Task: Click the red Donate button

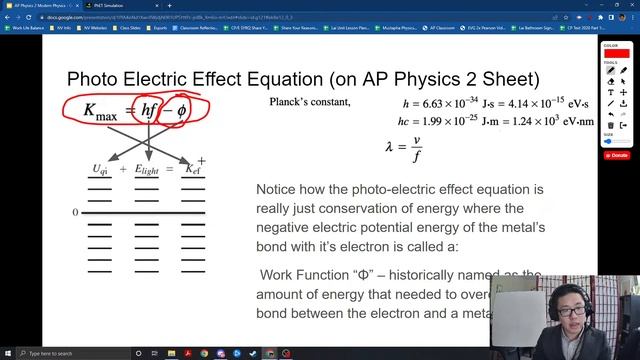Action: pyautogui.click(x=617, y=155)
